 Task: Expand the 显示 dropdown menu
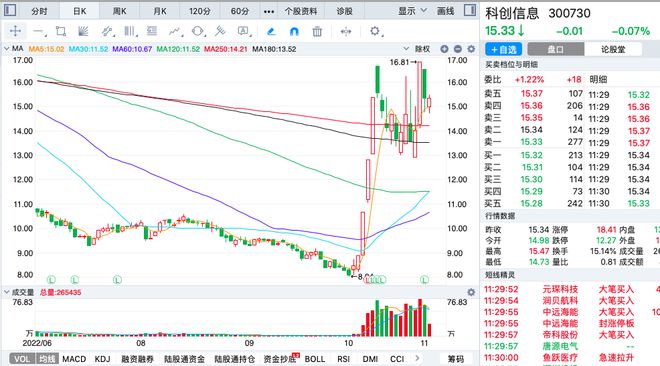click(x=413, y=11)
